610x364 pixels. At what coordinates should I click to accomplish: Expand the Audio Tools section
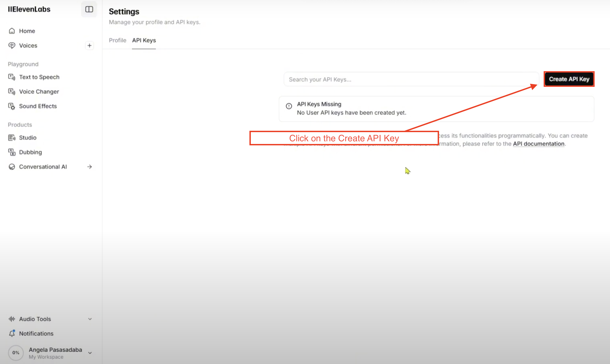pos(90,319)
